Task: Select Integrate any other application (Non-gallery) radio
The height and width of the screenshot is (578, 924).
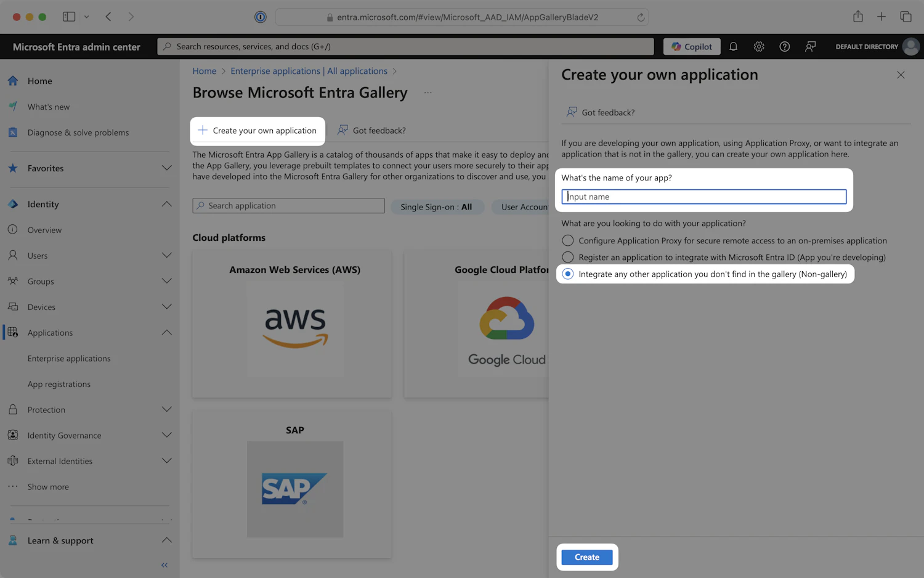Action: tap(568, 274)
